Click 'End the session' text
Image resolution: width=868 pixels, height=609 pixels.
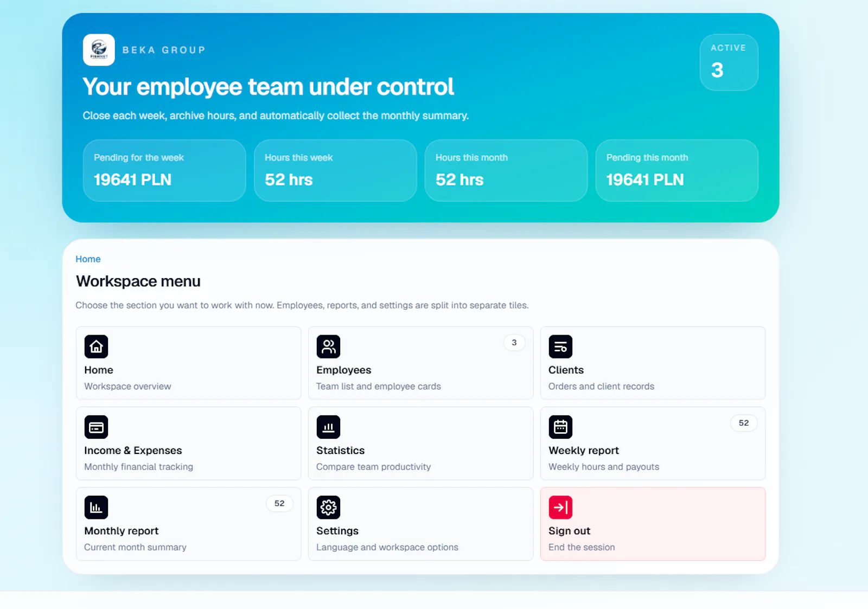[x=582, y=547]
